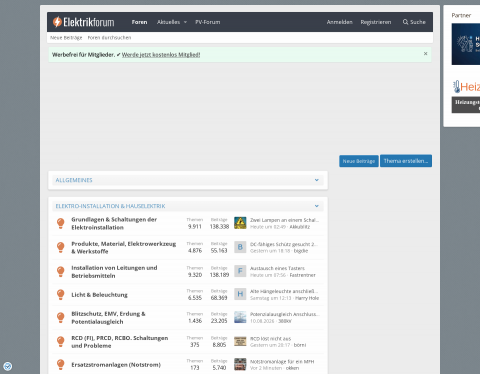This screenshot has height=374, width=480.
Task: Open the Aktuelles dropdown arrow
Action: 185,22
